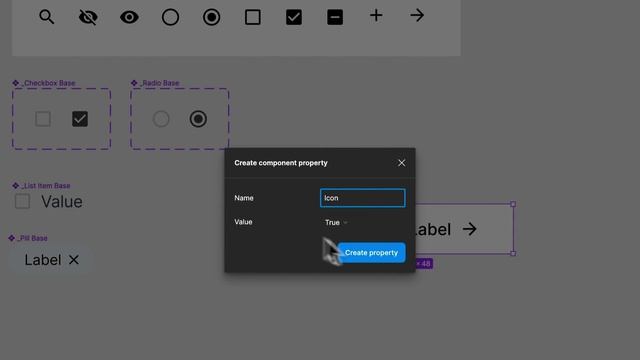Select the Label text in the selected component

[433, 229]
